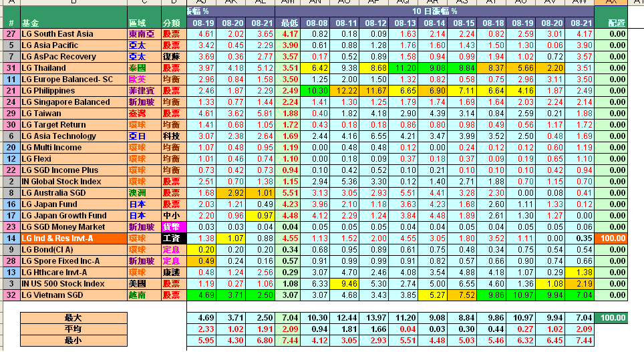Select the 配置 header cell
Image resolution: width=644 pixels, height=352 pixels.
pyautogui.click(x=611, y=23)
